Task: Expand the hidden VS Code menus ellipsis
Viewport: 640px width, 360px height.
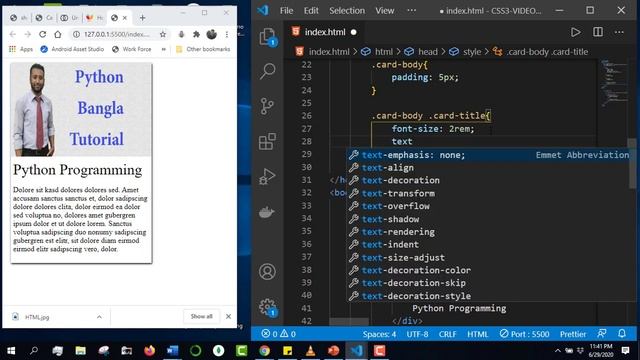Action: pyautogui.click(x=411, y=11)
